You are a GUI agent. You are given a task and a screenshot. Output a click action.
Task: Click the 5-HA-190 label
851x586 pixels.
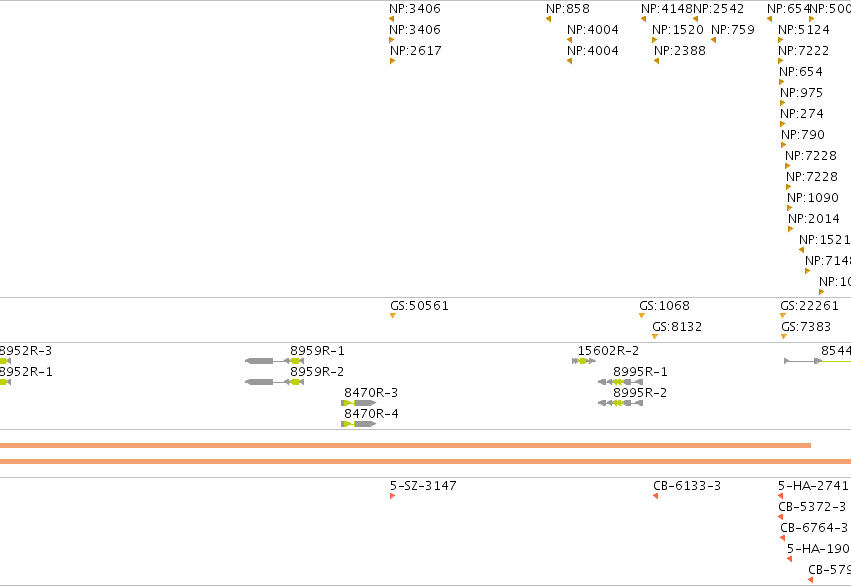point(818,549)
